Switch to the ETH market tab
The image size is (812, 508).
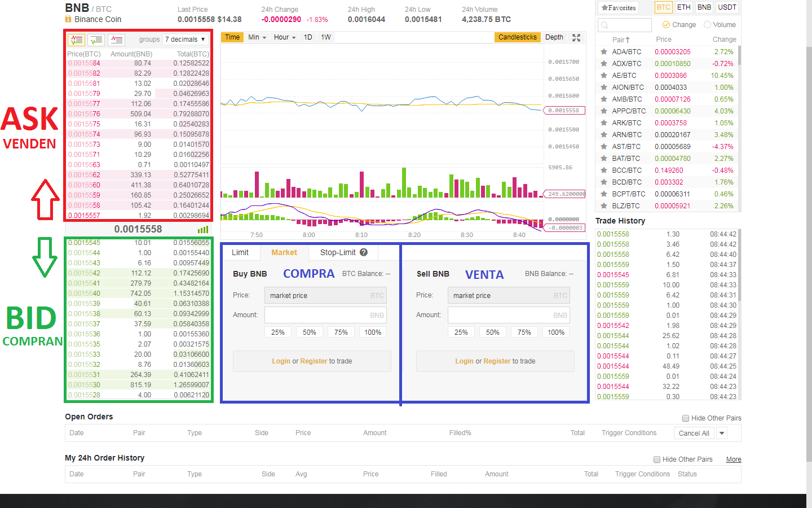click(x=683, y=7)
